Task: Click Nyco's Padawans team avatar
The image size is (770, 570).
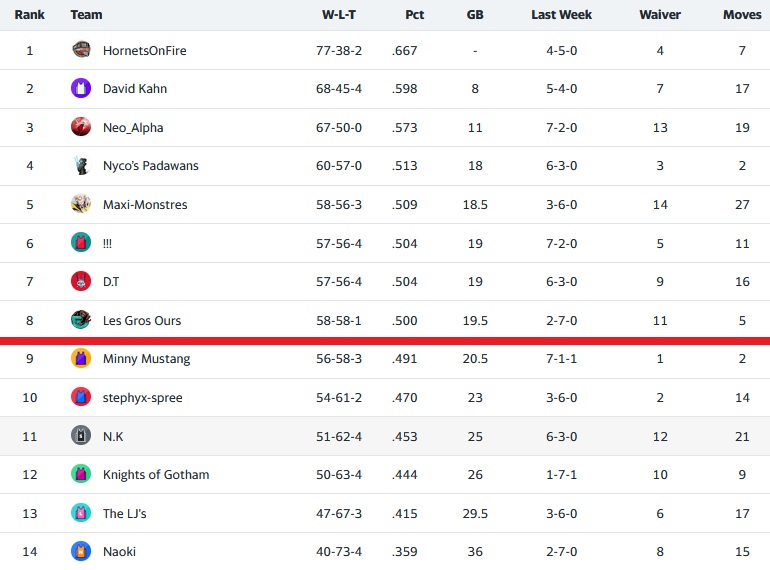Action: [81, 165]
